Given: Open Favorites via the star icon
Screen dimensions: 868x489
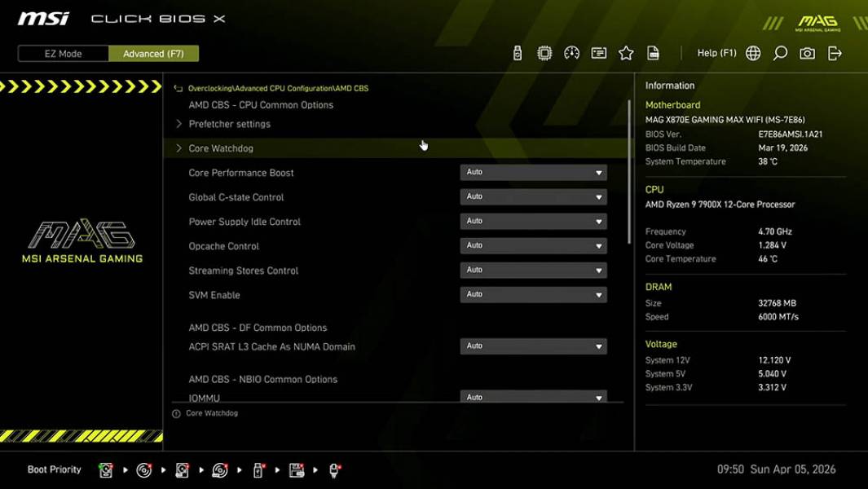Looking at the screenshot, I should 626,52.
